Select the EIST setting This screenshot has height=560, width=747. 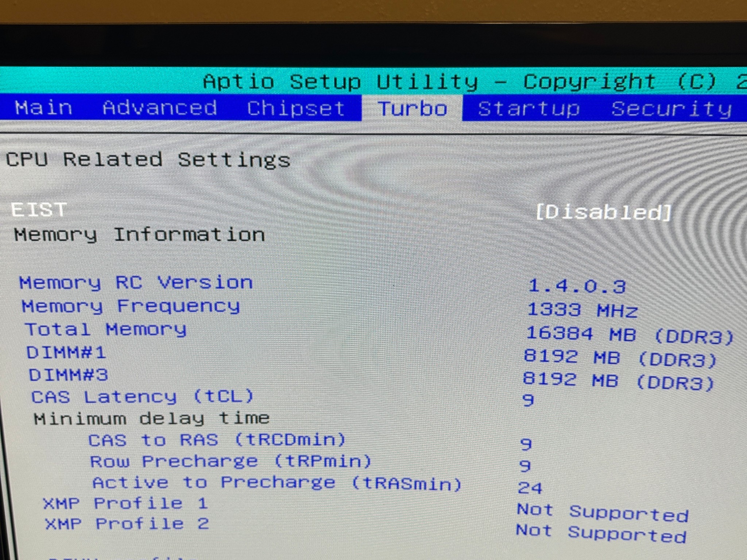(x=39, y=210)
